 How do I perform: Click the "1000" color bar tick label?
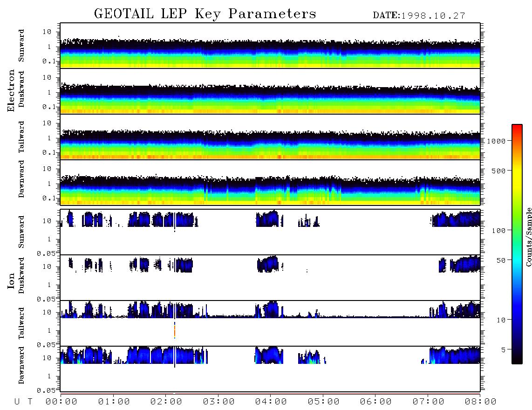tap(496, 141)
